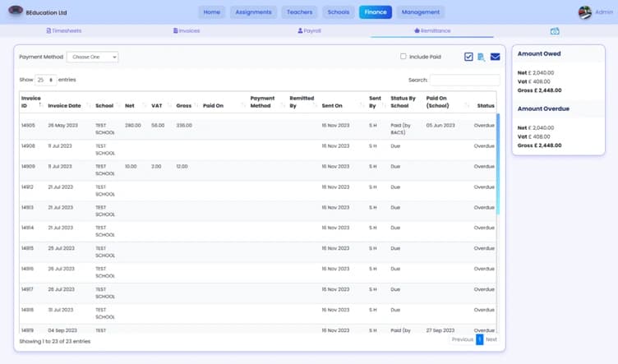This screenshot has height=364, width=618.
Task: Select the Finance menu
Action: [x=376, y=12]
